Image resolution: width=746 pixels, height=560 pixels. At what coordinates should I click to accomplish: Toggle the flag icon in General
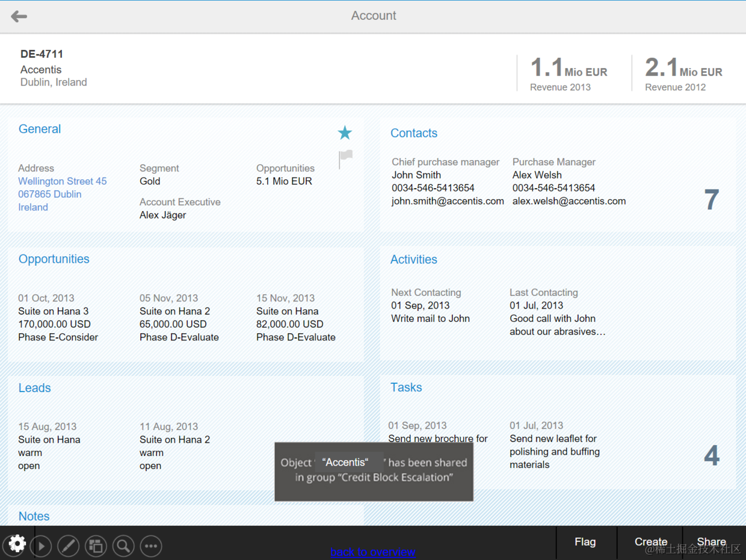coord(345,159)
